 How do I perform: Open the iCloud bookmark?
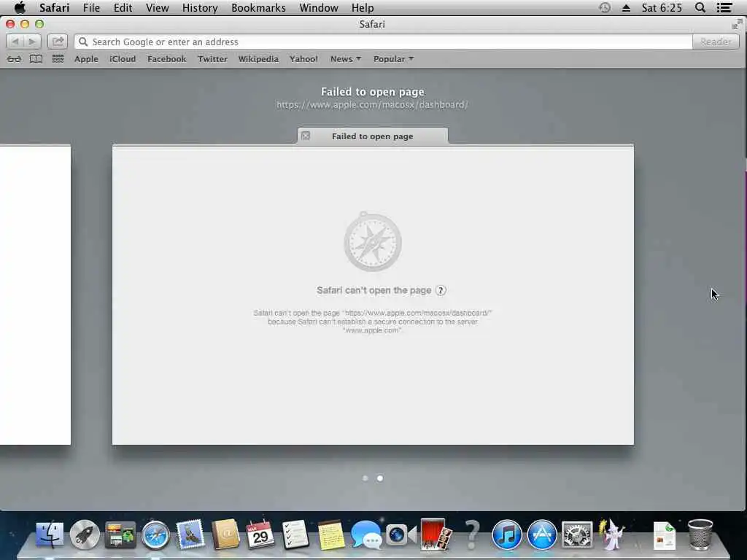click(x=123, y=59)
